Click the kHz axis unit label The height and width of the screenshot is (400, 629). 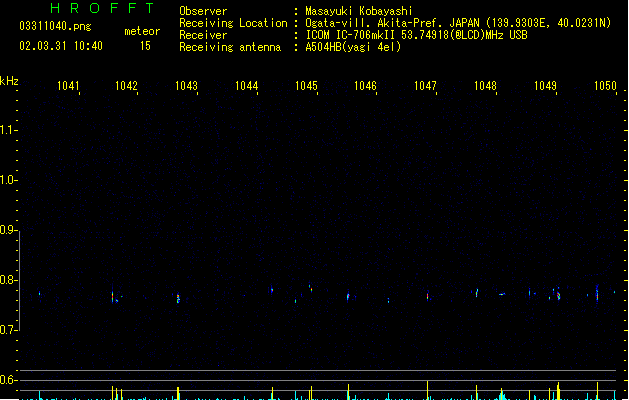pos(9,81)
